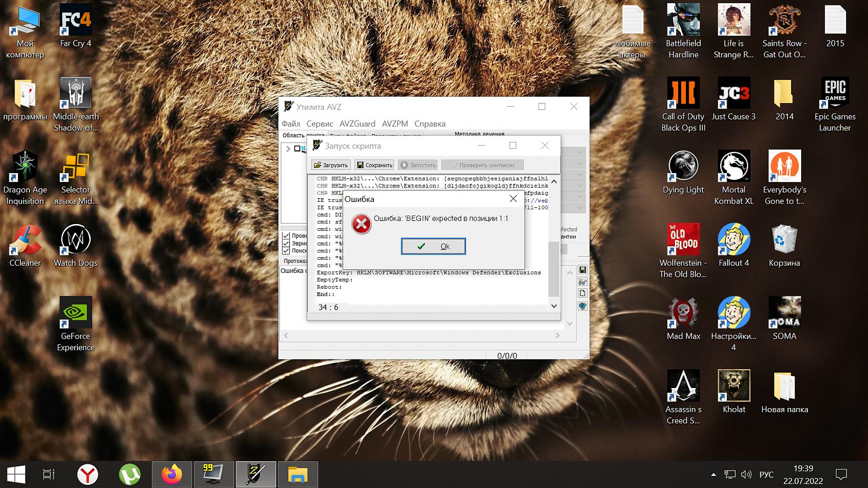Viewport: 868px width, 488px height.
Task: Click the globe icon below the log icons
Action: click(582, 306)
